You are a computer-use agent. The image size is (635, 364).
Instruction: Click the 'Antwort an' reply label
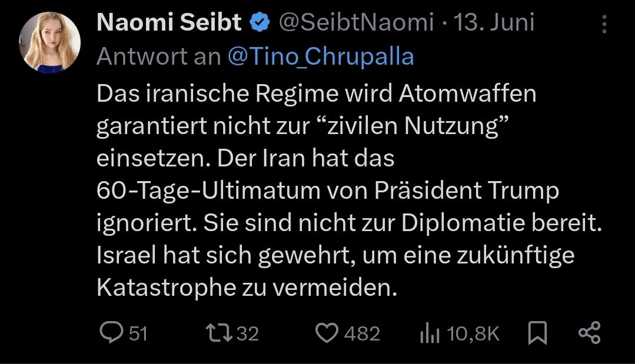[x=158, y=56]
